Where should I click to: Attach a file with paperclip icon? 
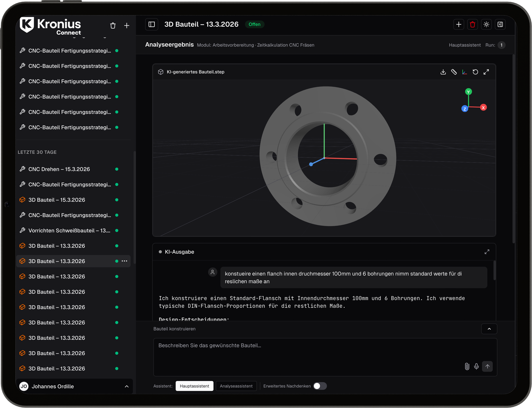(467, 366)
